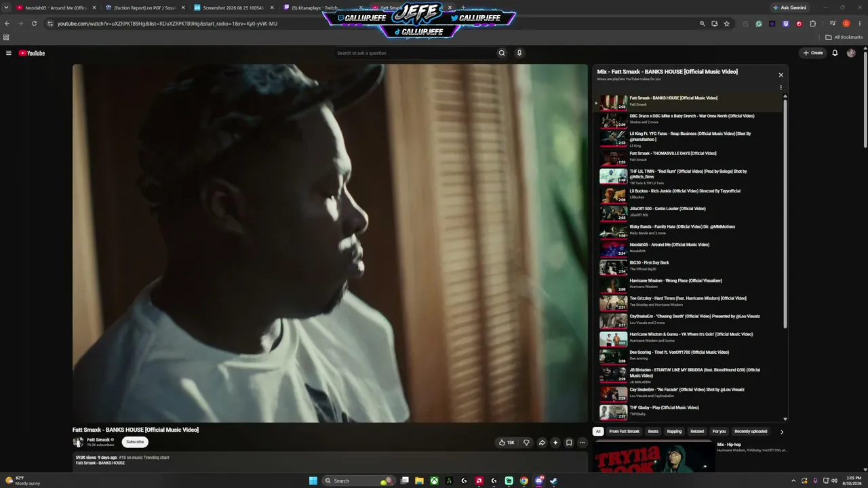Open more actions menu below the video
This screenshot has height=488, width=868.
tap(582, 443)
